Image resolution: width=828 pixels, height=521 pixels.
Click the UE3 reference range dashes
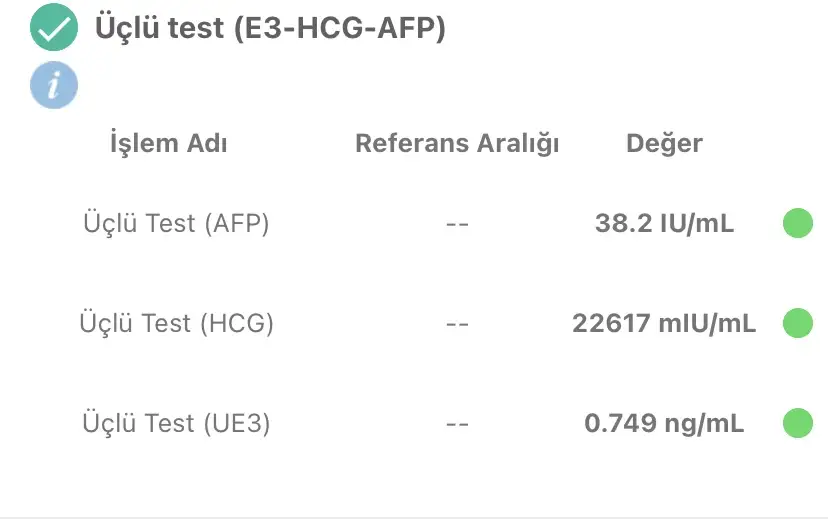pos(457,424)
